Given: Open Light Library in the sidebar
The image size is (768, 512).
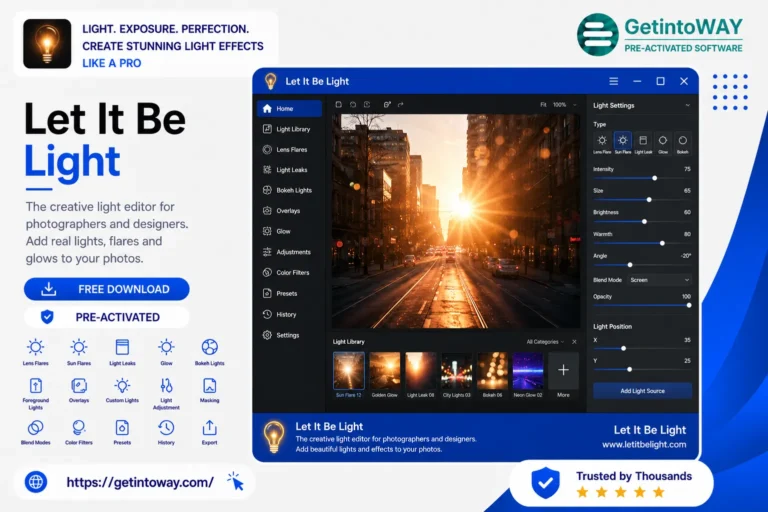Looking at the screenshot, I should tap(289, 129).
